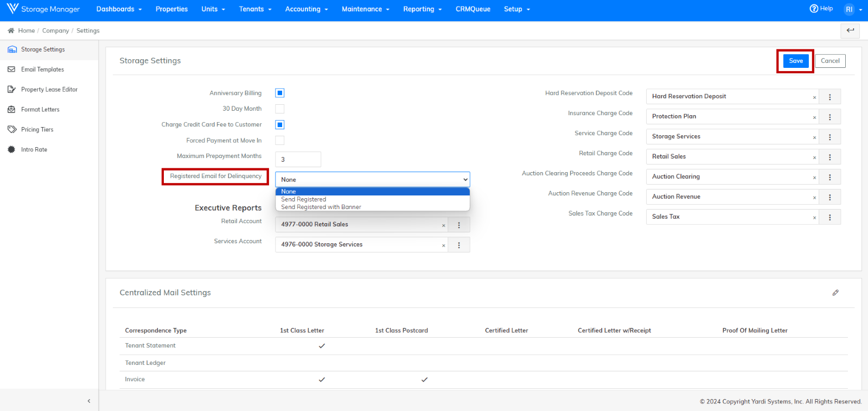Open Format Letters sidebar item

49,110
